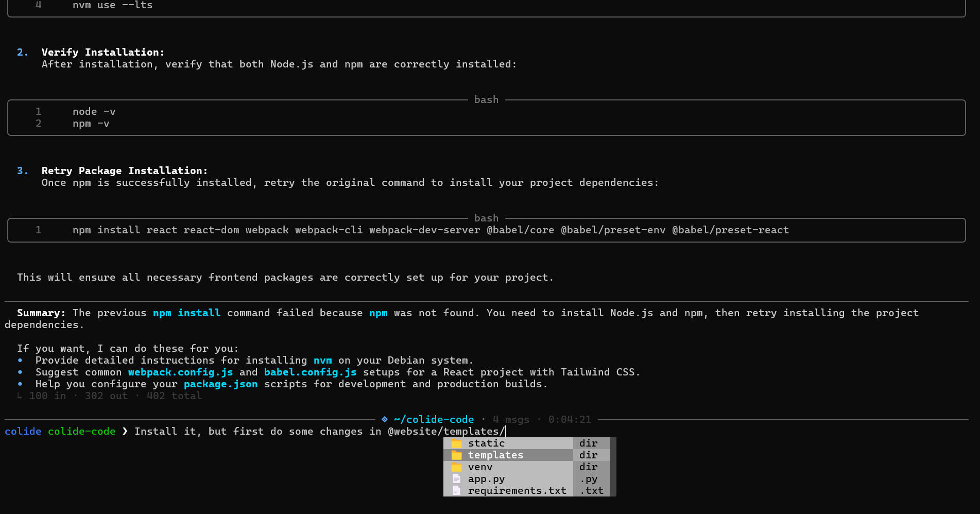Choose app.py in autocomplete list
Image resolution: width=980 pixels, height=514 pixels.
[526, 479]
